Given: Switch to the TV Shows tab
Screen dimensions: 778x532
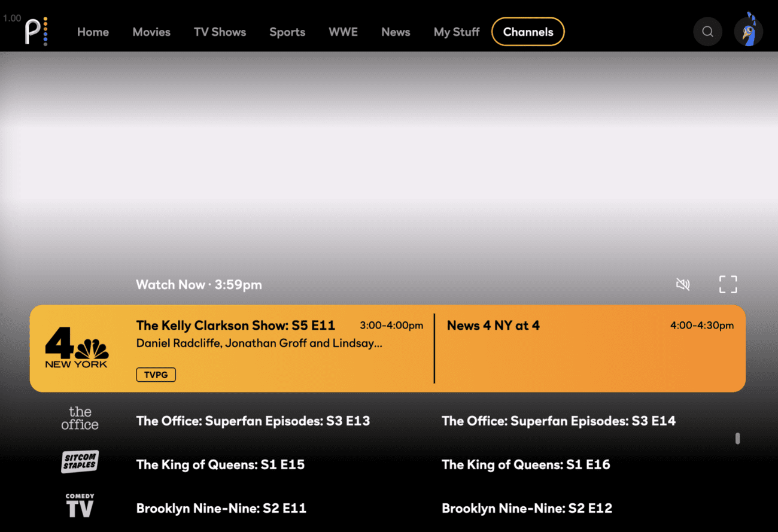Looking at the screenshot, I should [x=220, y=32].
